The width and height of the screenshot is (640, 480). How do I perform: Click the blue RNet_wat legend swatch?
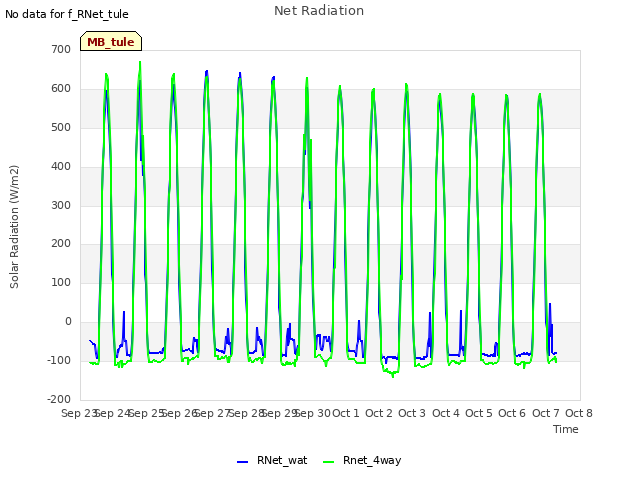tap(242, 462)
